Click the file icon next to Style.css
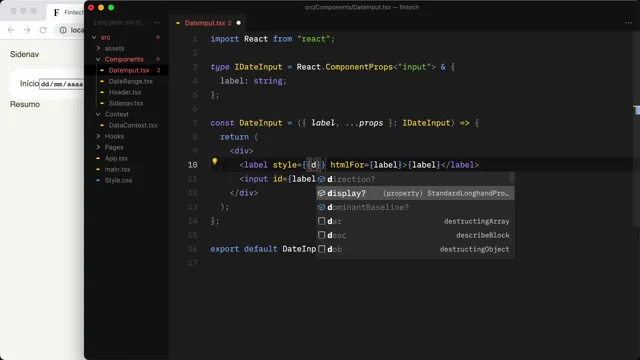Screen dimensions: 640x360 (x=98, y=180)
